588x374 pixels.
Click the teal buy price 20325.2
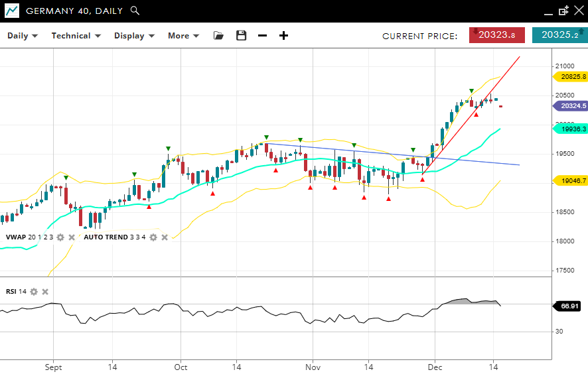[559, 35]
